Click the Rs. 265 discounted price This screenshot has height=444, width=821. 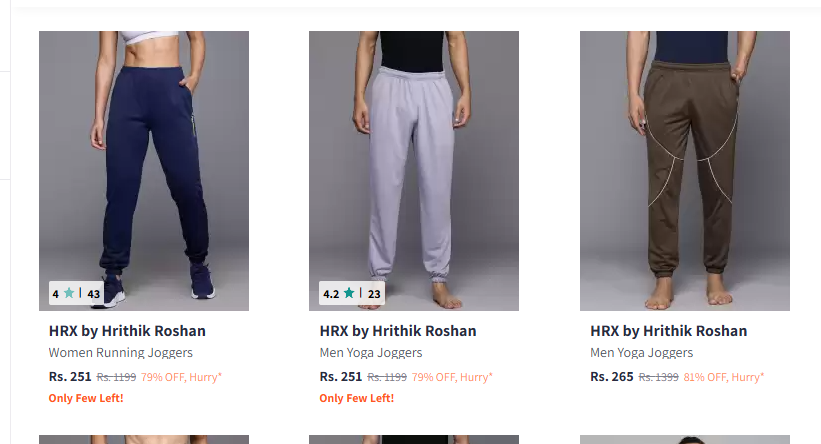[612, 377]
